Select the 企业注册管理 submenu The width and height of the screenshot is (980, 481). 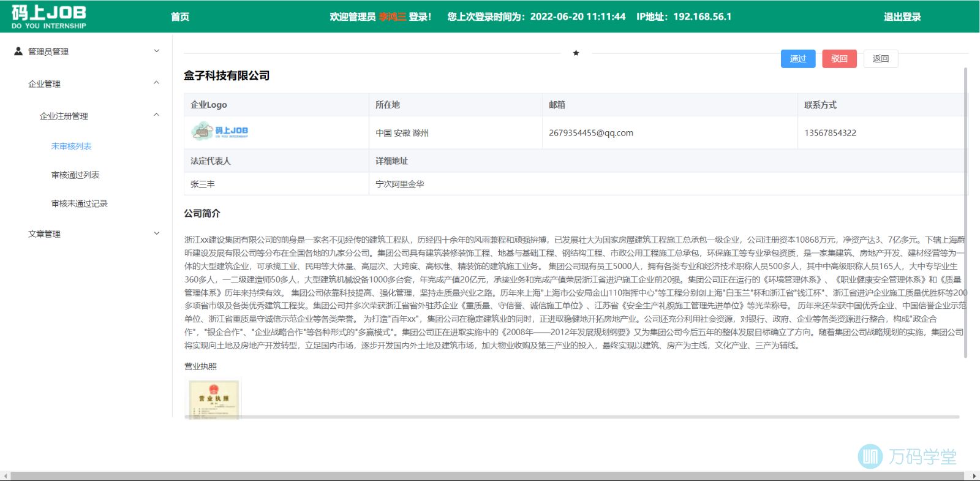(x=86, y=116)
